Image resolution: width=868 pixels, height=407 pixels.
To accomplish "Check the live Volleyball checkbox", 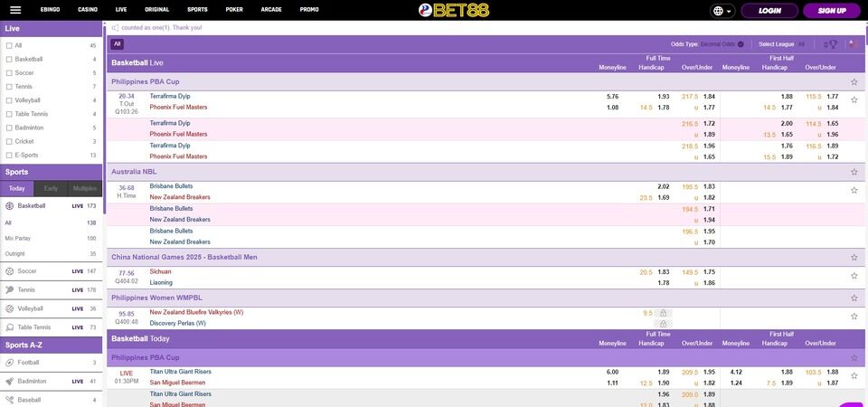I will click(9, 100).
